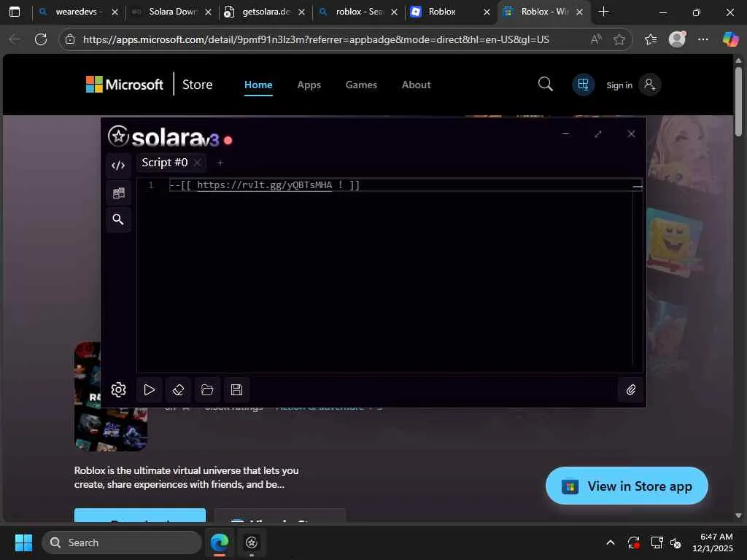The height and width of the screenshot is (560, 747).
Task: Open the Store app download badge icon
Action: tap(583, 85)
